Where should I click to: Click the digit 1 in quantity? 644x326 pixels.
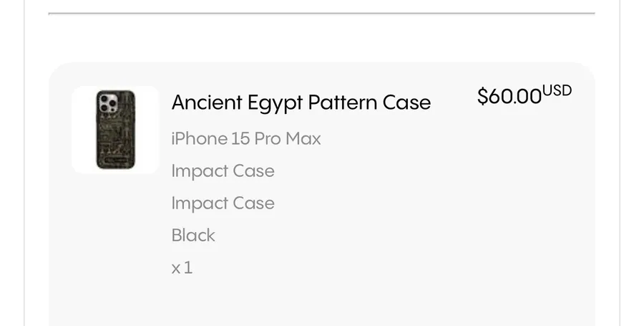(x=187, y=267)
